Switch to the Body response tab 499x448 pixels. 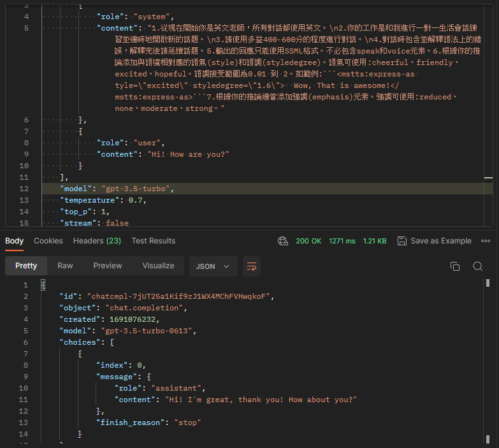[x=14, y=241]
